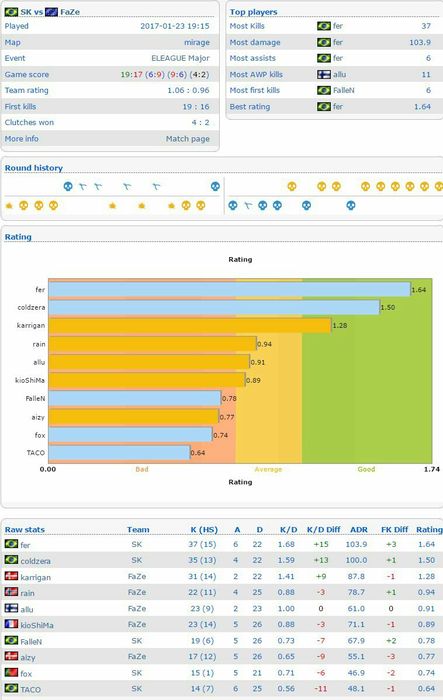This screenshot has width=443, height=700.
Task: Click the SK team name in header
Action: click(25, 12)
